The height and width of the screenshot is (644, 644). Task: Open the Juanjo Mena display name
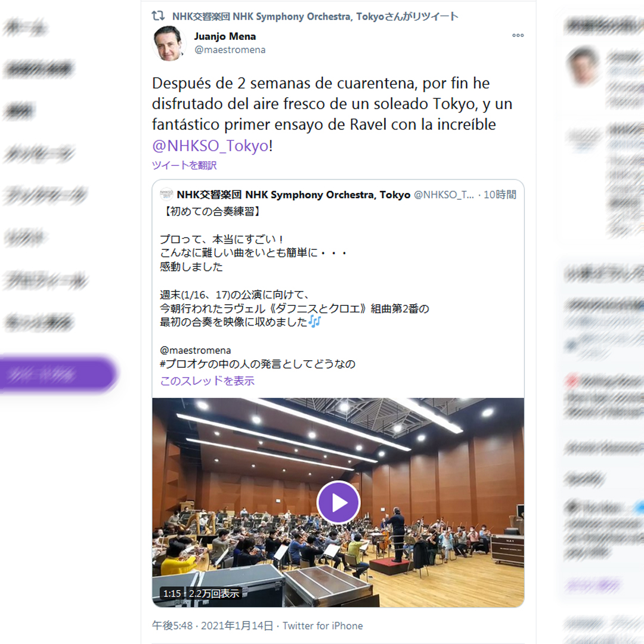click(x=225, y=36)
